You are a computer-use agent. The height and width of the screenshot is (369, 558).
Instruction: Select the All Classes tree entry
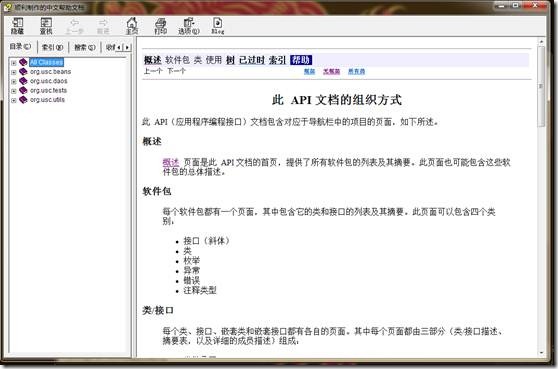[46, 62]
